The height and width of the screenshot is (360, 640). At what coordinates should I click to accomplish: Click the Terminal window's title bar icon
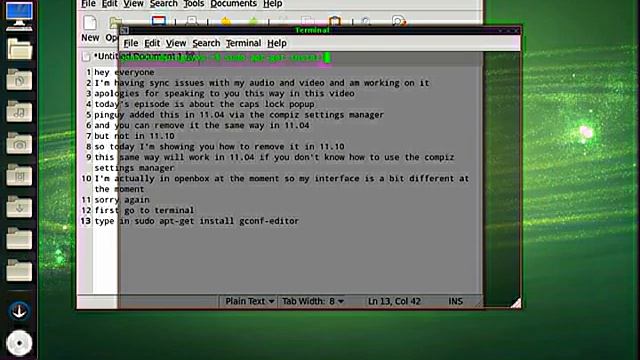124,30
